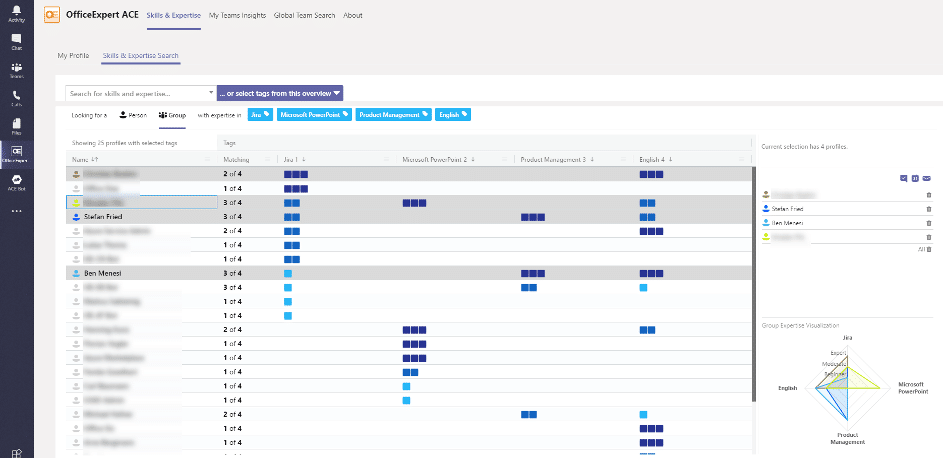Open the Calls icon in sidebar
943x458 pixels.
point(16,97)
